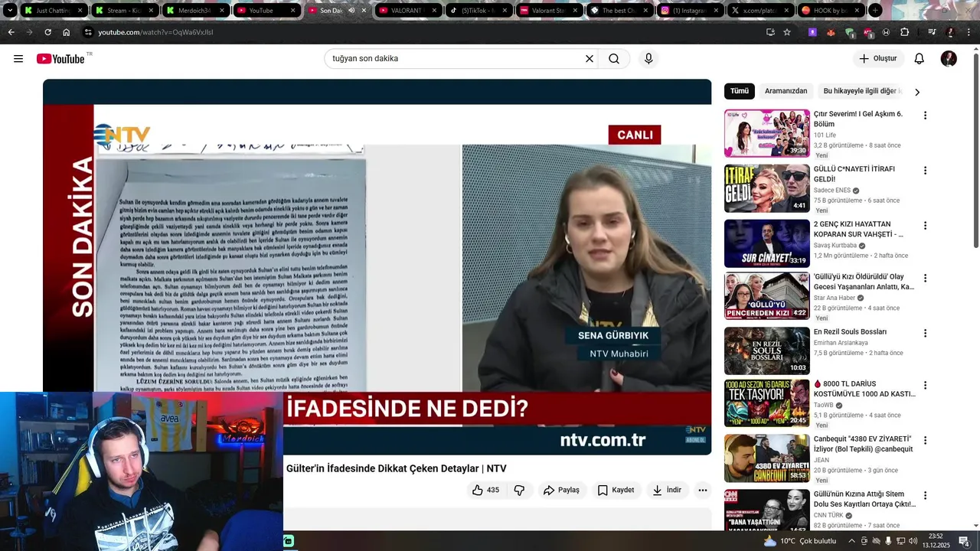
Task: Open the Oluştur create menu
Action: (x=877, y=59)
